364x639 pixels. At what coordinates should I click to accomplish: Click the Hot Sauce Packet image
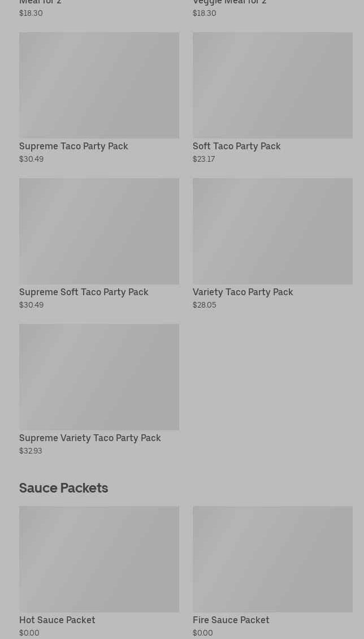point(99,559)
